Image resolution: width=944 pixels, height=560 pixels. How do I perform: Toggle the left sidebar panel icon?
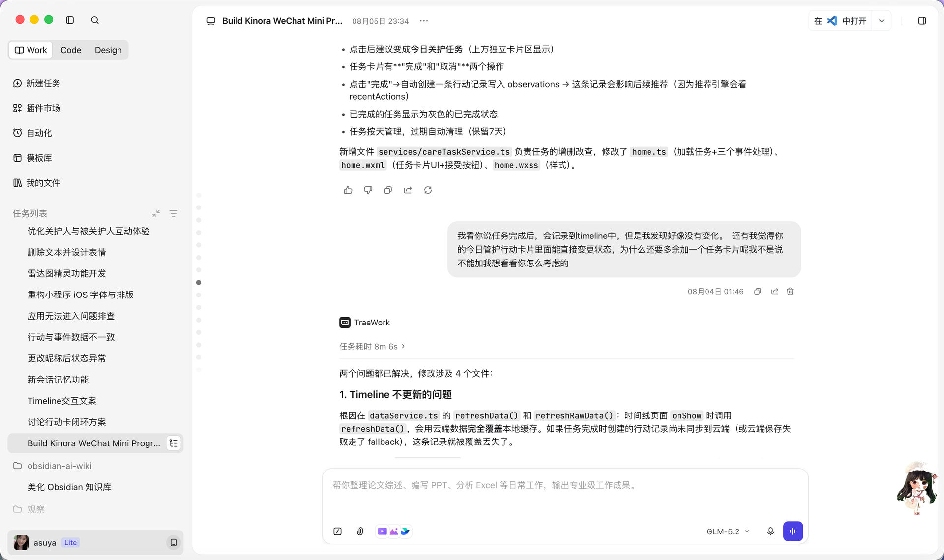tap(70, 20)
